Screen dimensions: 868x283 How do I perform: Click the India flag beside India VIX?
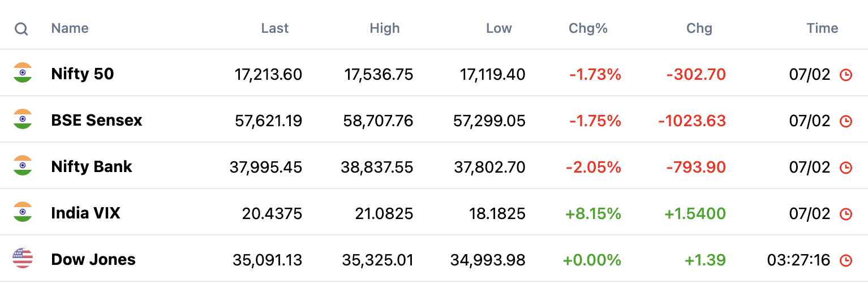click(x=23, y=213)
